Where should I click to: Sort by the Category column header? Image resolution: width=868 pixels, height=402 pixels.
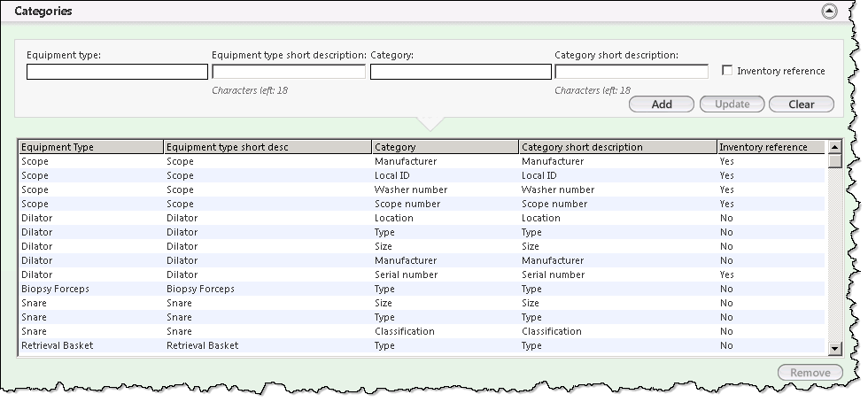[446, 147]
